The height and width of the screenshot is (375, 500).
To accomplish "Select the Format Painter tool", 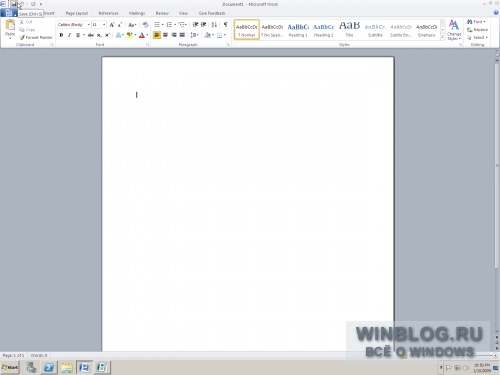I will [x=36, y=38].
